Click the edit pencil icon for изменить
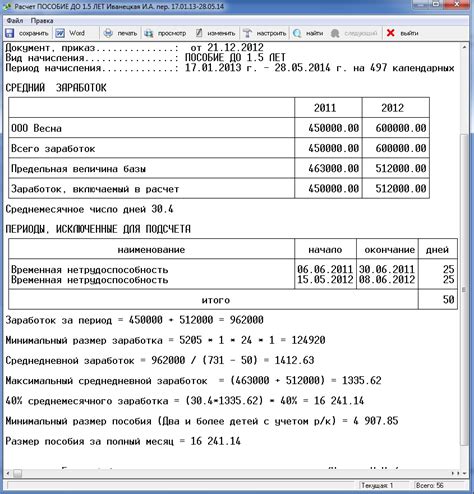 click(x=199, y=33)
